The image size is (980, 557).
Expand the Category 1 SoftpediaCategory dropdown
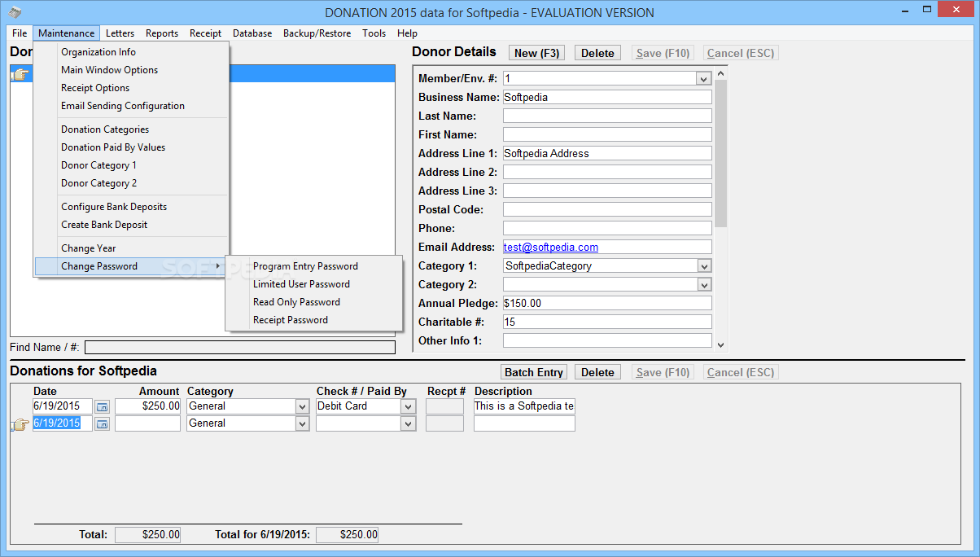point(703,266)
